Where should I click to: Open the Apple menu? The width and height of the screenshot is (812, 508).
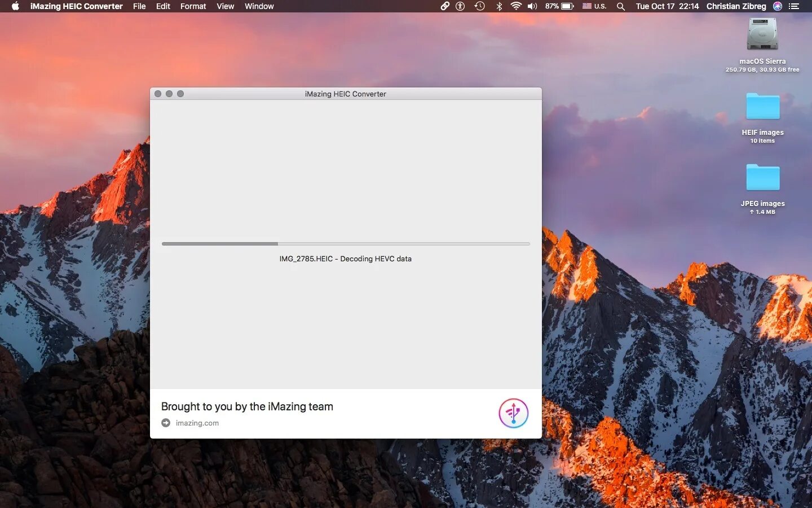point(15,6)
